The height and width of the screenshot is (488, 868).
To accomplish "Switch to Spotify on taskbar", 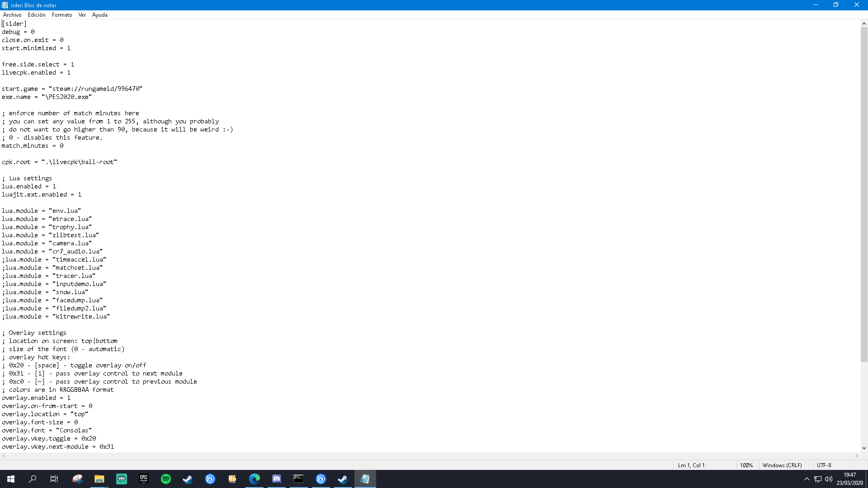I will 166,479.
